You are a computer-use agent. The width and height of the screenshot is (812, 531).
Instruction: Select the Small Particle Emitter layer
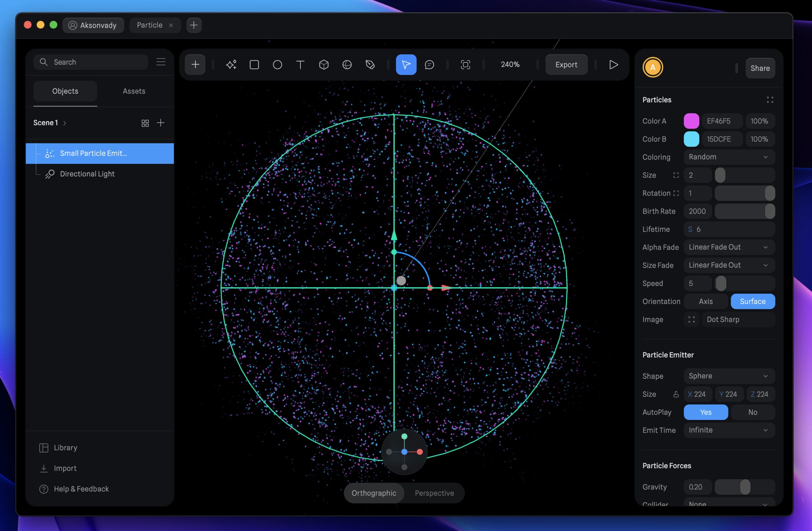pos(93,153)
